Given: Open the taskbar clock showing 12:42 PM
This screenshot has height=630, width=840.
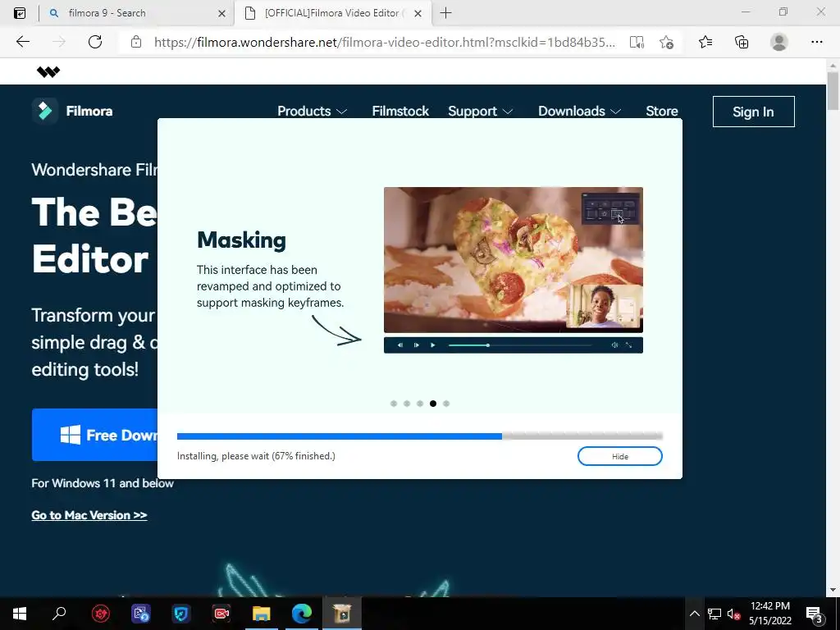Looking at the screenshot, I should coord(769,614).
